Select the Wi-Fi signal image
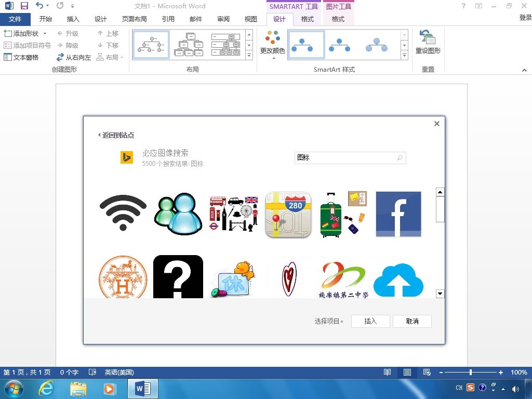Image resolution: width=532 pixels, height=399 pixels. click(x=123, y=213)
